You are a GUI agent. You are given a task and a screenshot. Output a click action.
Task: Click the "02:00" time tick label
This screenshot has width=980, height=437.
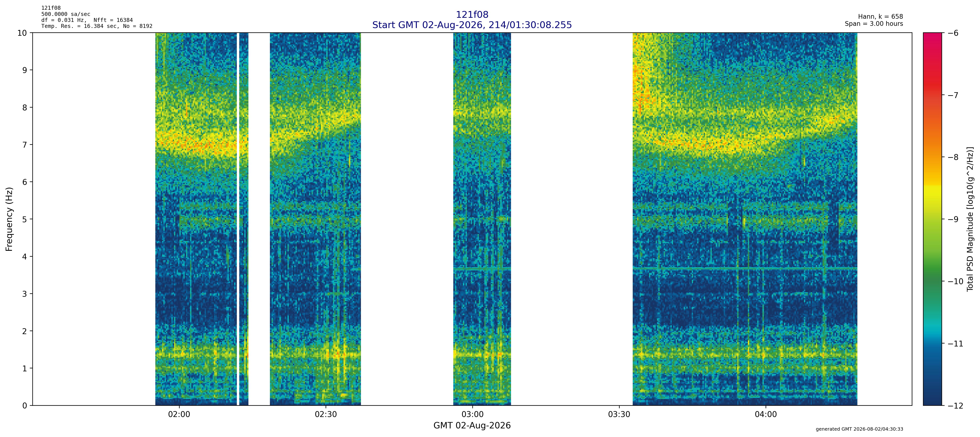pos(179,415)
